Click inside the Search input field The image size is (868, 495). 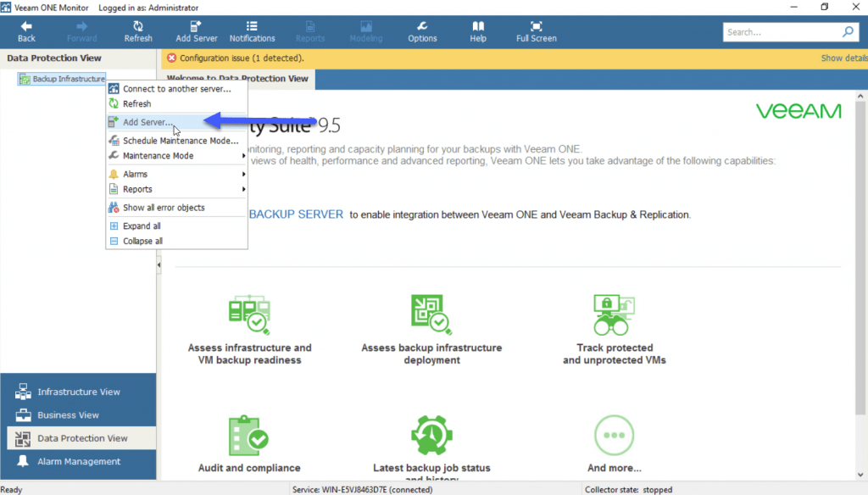(x=780, y=32)
